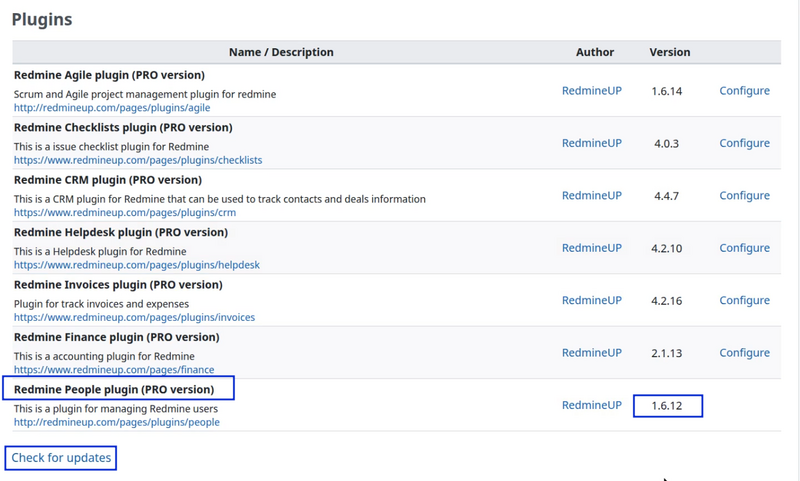The image size is (800, 481).
Task: Click description 'This is a Helpdesk plugin for Redmine'
Action: pos(100,252)
